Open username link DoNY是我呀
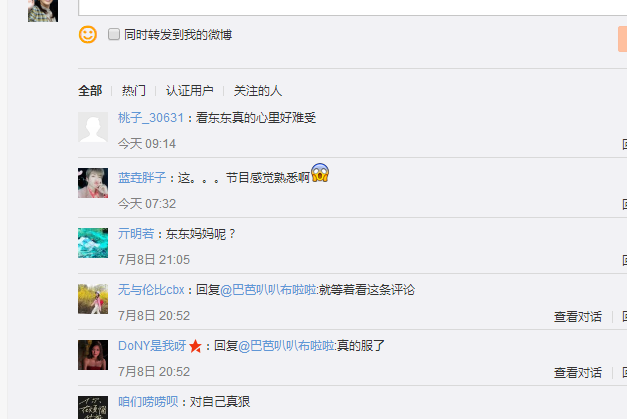 click(x=152, y=346)
